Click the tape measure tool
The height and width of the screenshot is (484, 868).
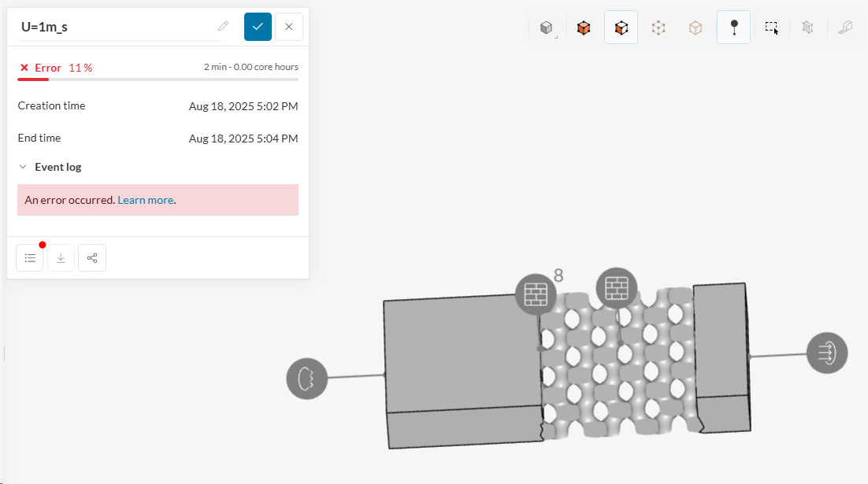point(845,28)
